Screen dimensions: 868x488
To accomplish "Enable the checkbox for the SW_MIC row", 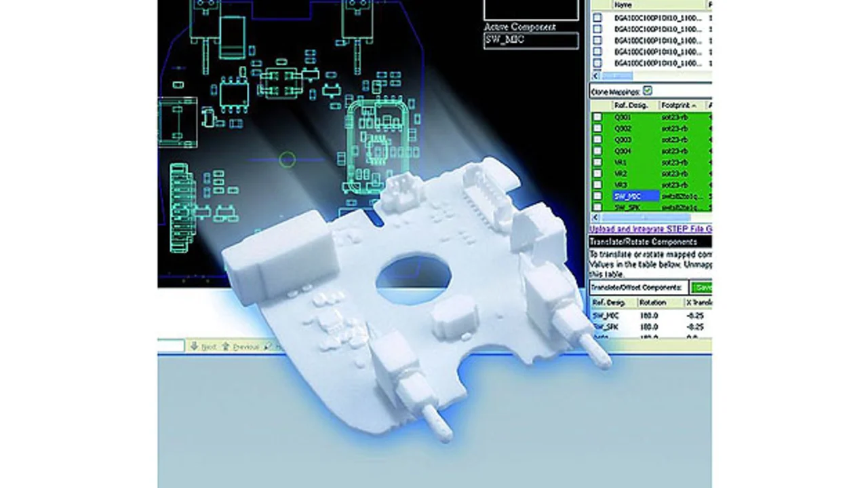I will (597, 196).
